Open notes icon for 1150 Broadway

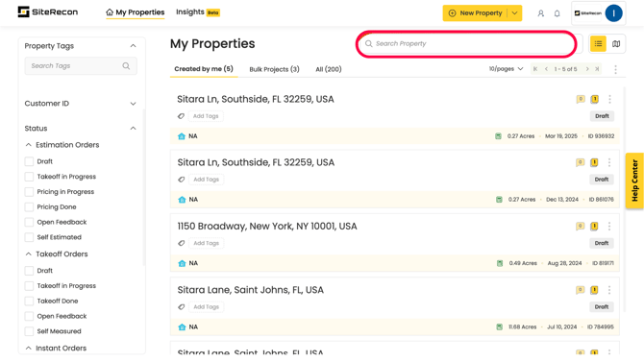pyautogui.click(x=594, y=227)
